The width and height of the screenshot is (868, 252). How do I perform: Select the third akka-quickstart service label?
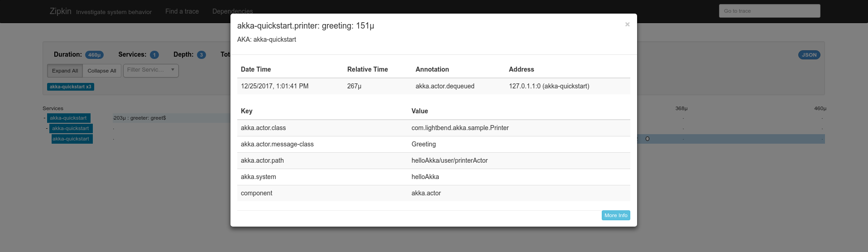point(72,139)
